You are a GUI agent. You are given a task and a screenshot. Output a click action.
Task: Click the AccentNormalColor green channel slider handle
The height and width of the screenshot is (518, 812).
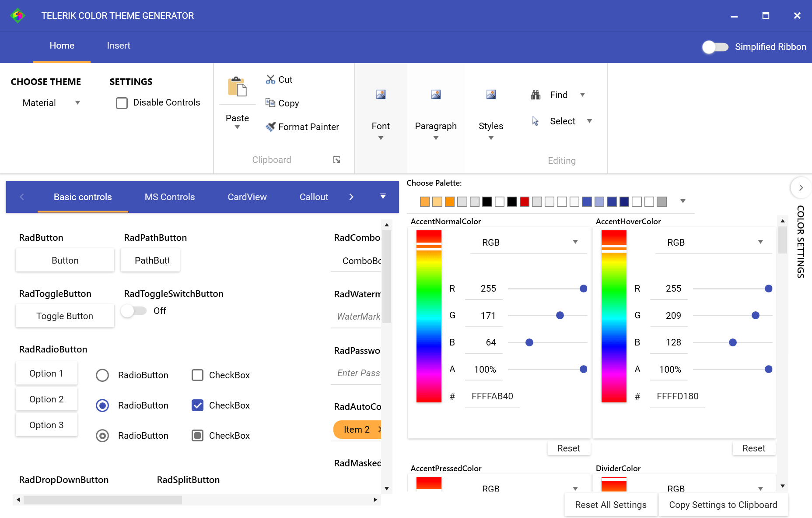click(560, 316)
